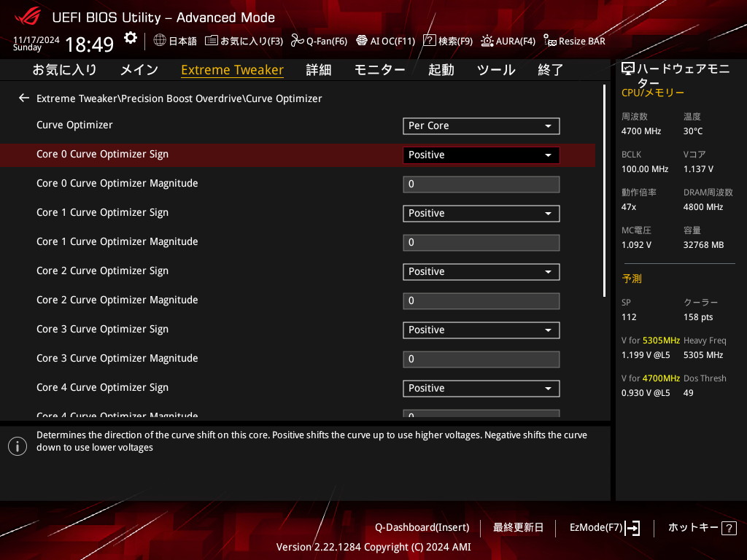Screen dimensions: 747x560
Task: Open Q-Fan control fan icon
Action: (x=298, y=41)
